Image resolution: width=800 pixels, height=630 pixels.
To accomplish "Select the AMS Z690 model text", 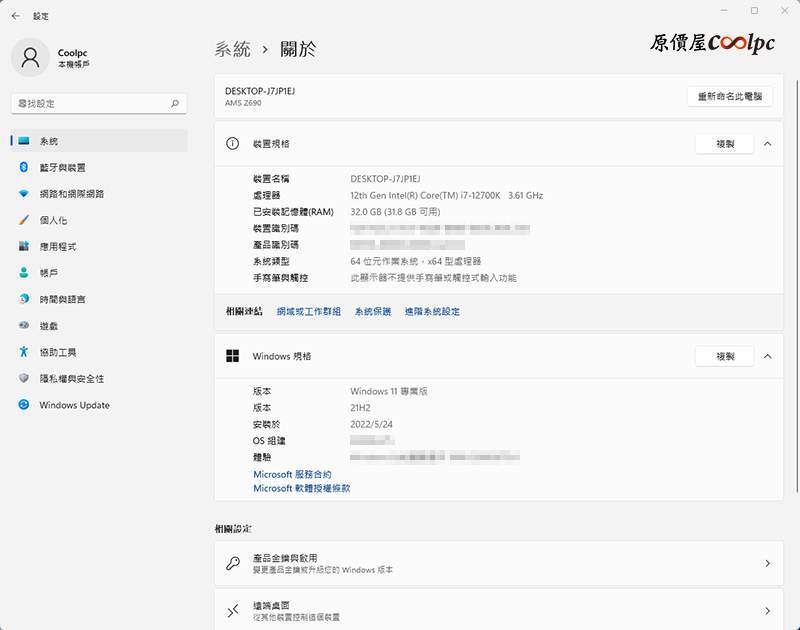I will tap(243, 103).
